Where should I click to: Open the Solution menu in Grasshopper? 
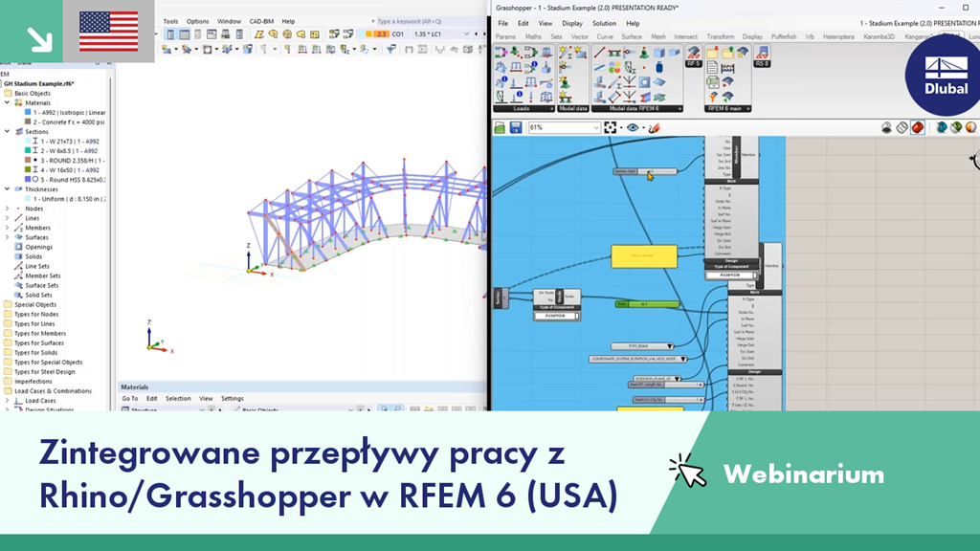604,23
